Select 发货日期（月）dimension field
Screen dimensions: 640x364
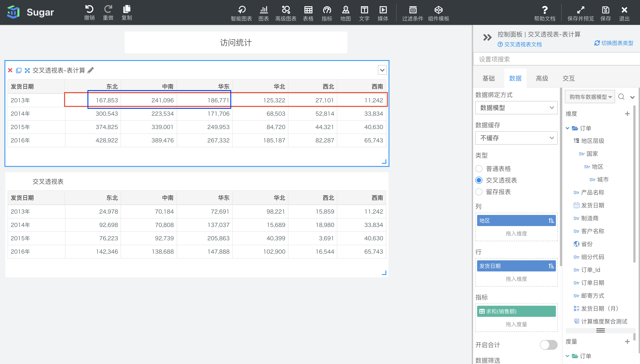(x=596, y=309)
